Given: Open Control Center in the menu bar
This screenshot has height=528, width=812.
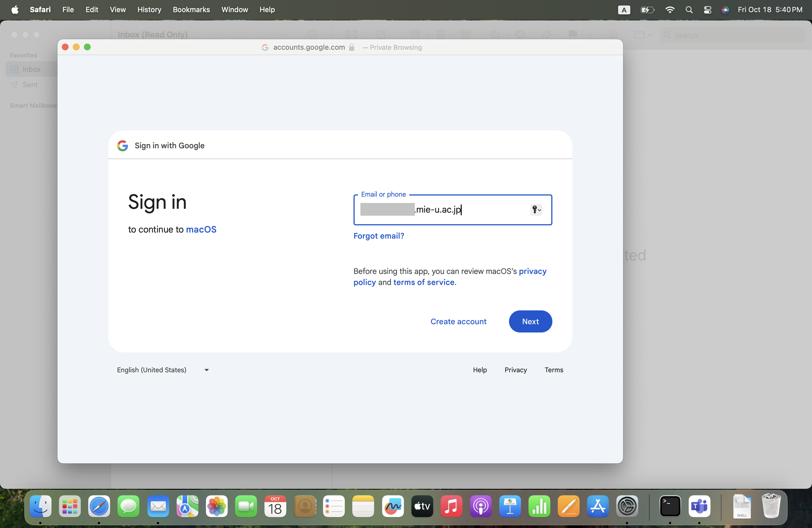Looking at the screenshot, I should point(707,10).
